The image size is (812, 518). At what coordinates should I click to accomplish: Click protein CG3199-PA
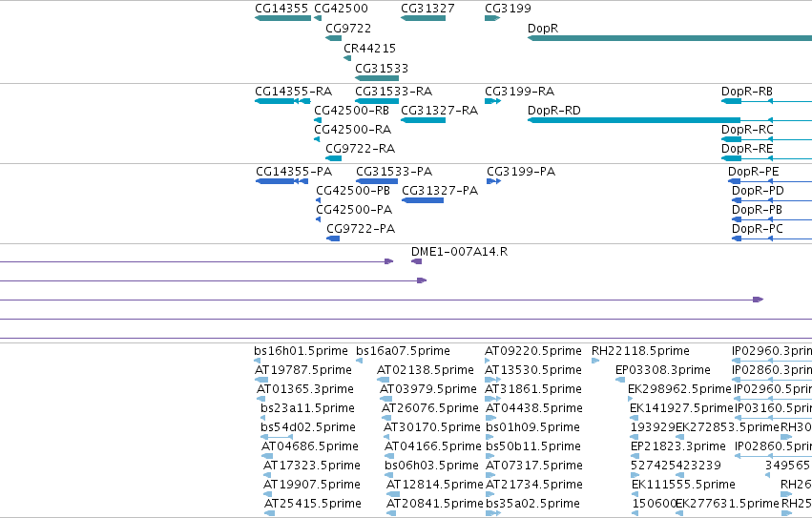(x=494, y=181)
